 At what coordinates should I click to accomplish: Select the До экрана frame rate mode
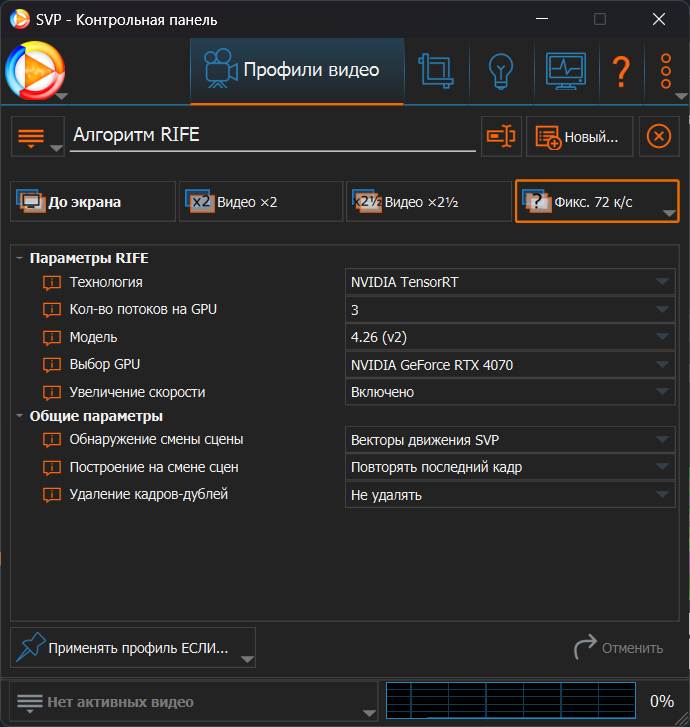click(x=93, y=202)
